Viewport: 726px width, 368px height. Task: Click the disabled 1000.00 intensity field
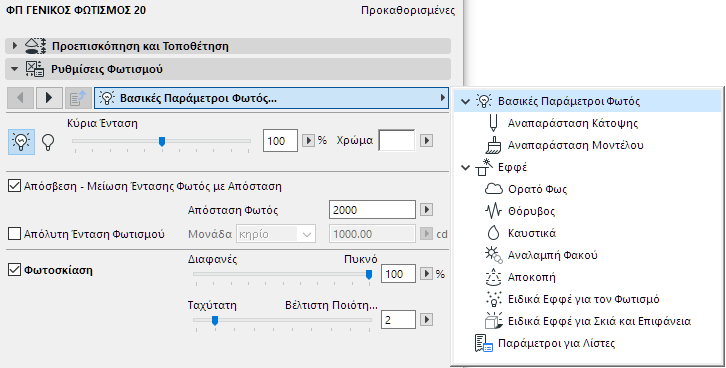point(372,234)
